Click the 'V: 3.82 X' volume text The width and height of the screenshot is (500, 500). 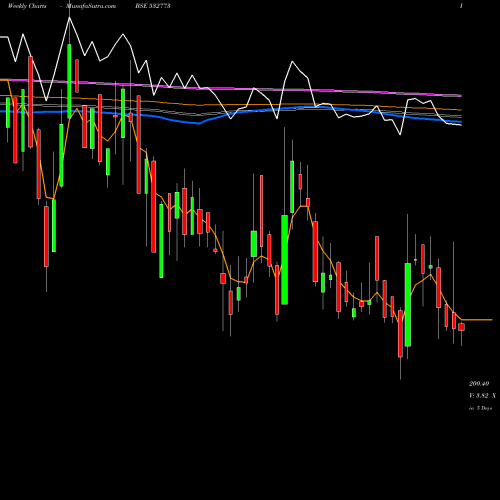pos(482,396)
